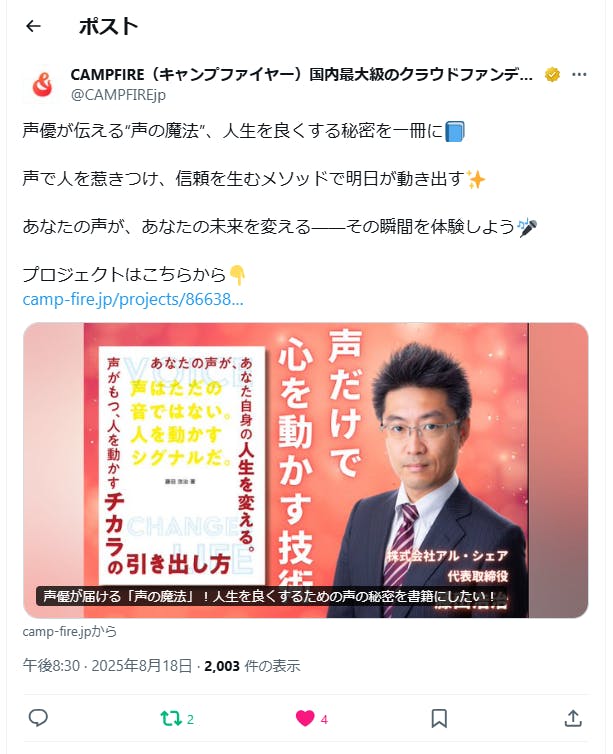The image size is (613, 754).
Task: Go back using the left arrow icon
Action: point(33,26)
